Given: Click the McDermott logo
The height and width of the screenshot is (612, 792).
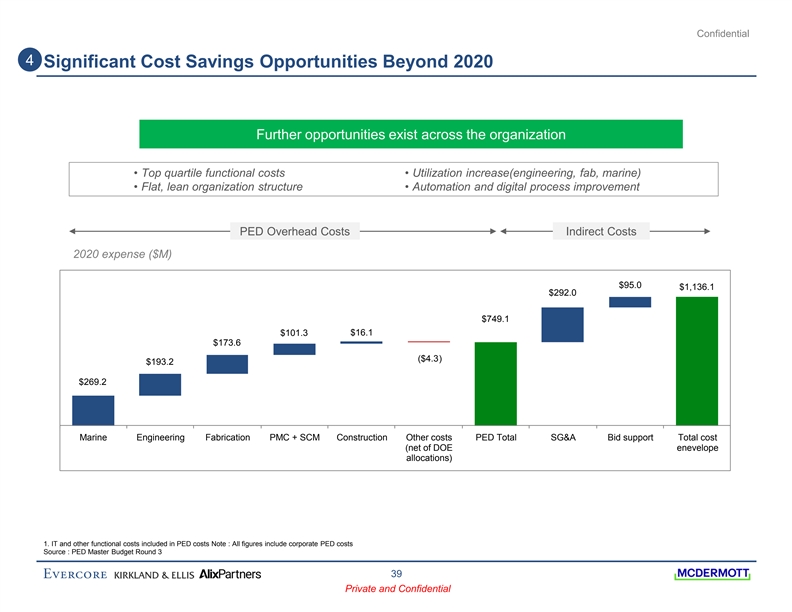Looking at the screenshot, I should 712,574.
